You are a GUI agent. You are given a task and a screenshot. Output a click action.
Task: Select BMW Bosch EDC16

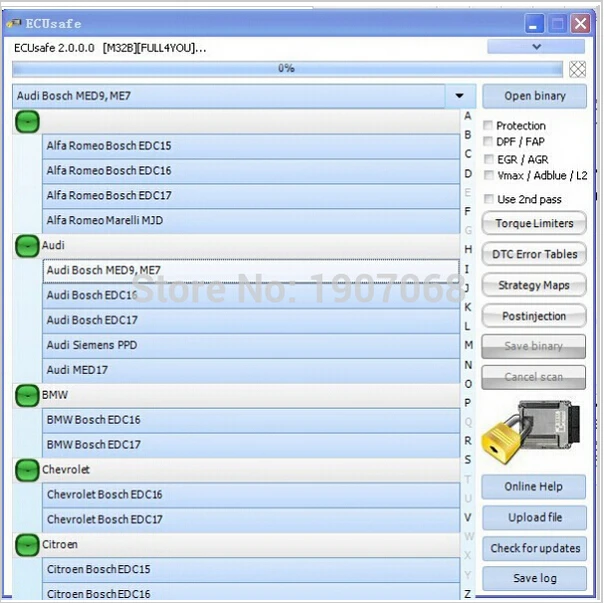tap(251, 420)
